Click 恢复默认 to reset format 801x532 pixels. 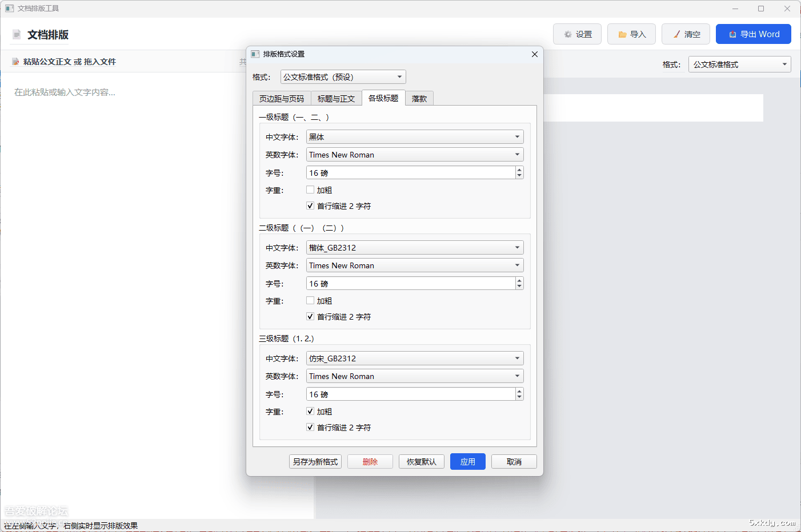pyautogui.click(x=422, y=462)
